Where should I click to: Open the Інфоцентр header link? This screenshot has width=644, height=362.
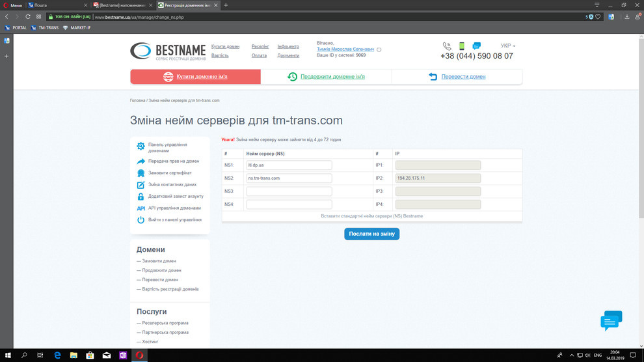coord(288,46)
